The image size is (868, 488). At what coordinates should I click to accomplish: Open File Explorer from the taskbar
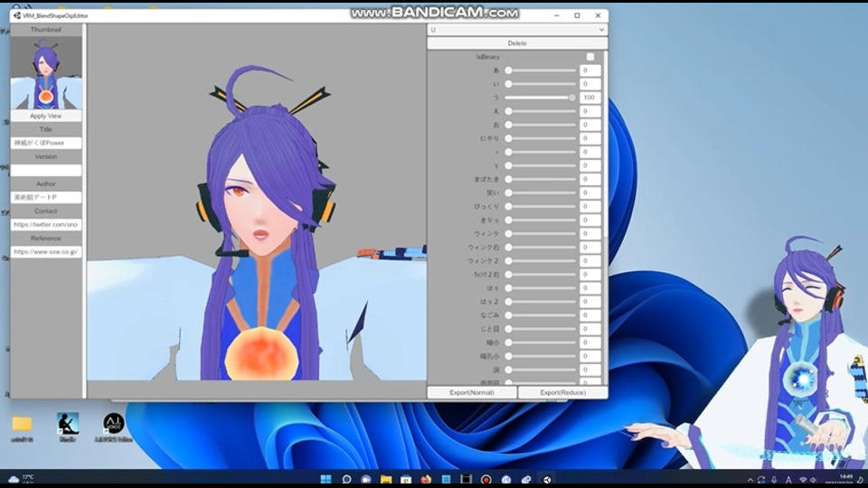tap(386, 479)
